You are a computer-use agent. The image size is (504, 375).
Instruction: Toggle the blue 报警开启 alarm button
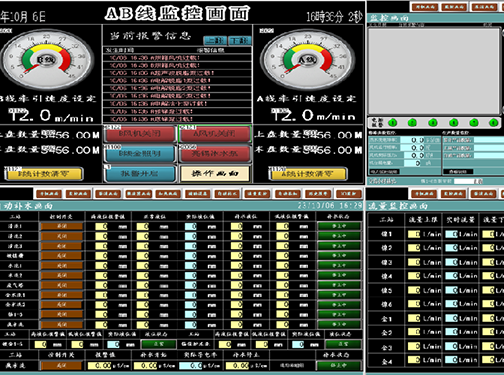pyautogui.click(x=140, y=174)
